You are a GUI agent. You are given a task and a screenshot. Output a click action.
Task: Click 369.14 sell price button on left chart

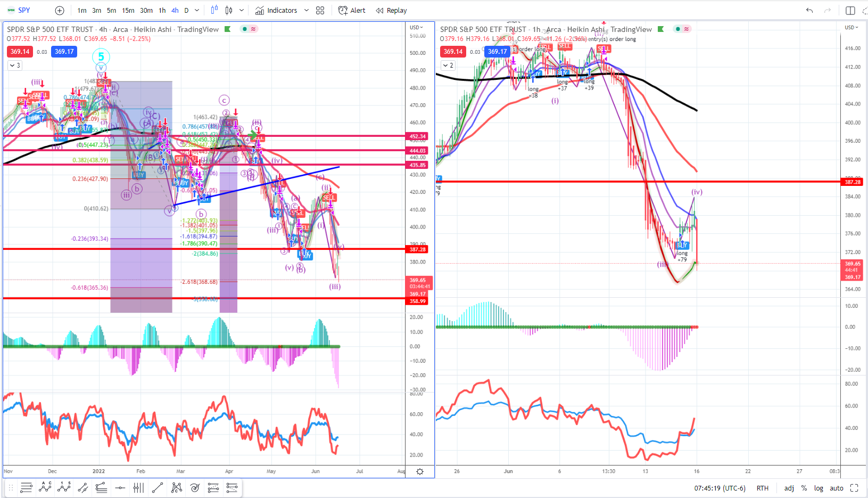point(20,52)
